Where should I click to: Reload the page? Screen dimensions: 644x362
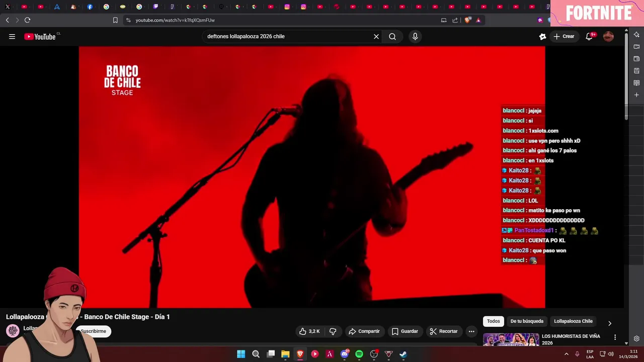[x=27, y=20]
